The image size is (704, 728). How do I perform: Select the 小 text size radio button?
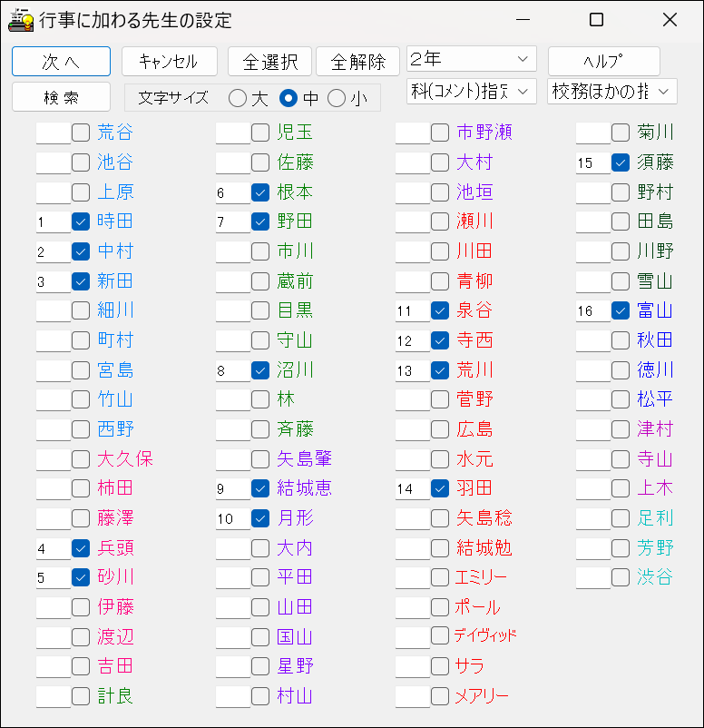coord(337,98)
